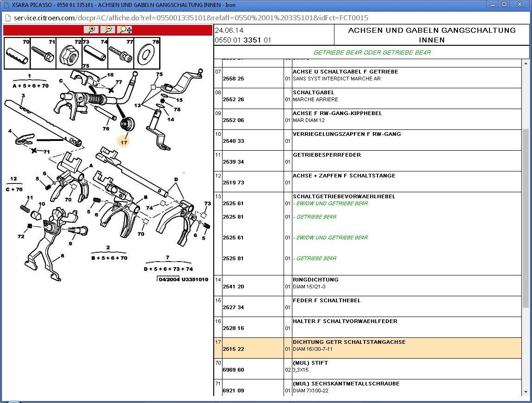This screenshot has height=403, width=532.
Task: Click callout 10 on the diagram
Action: (x=42, y=204)
